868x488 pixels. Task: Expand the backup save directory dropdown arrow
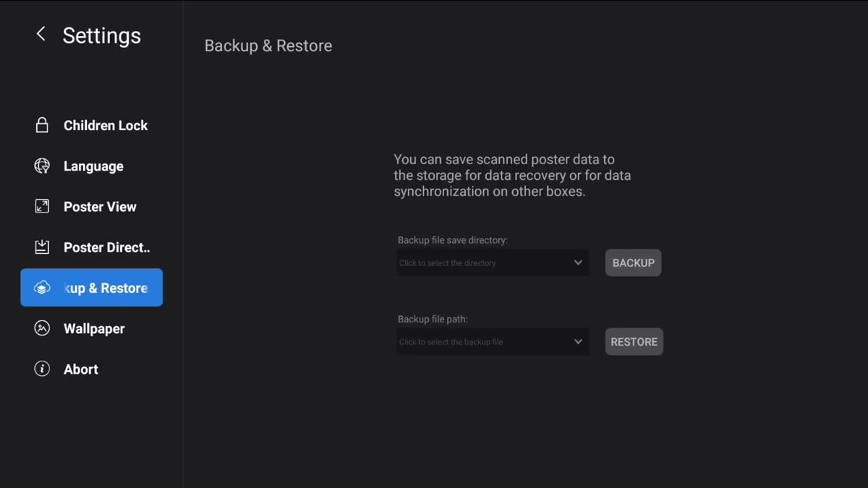[x=578, y=262]
